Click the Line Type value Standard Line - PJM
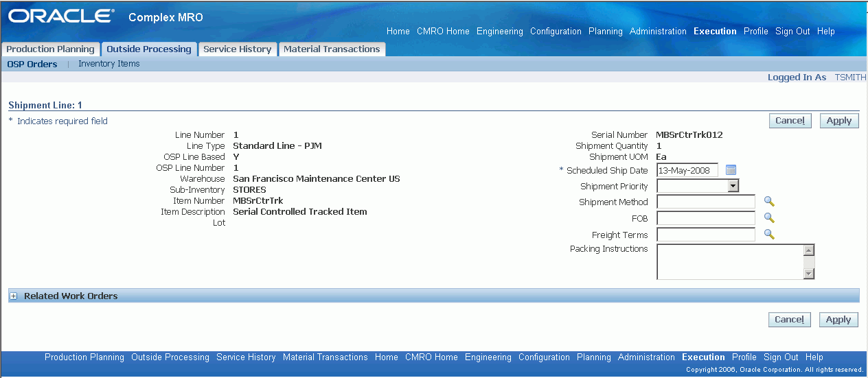868x378 pixels. click(277, 146)
